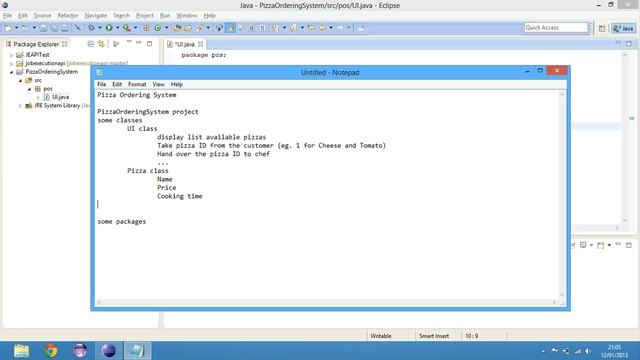Open the New file dropdown arrow
Image resolution: width=640 pixels, height=360 pixels.
pyautogui.click(x=16, y=28)
